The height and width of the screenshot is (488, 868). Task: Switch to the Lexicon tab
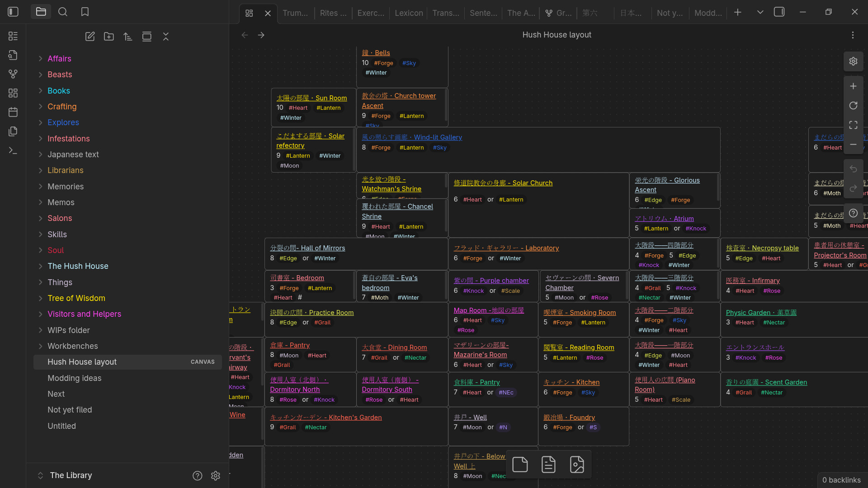click(x=409, y=13)
